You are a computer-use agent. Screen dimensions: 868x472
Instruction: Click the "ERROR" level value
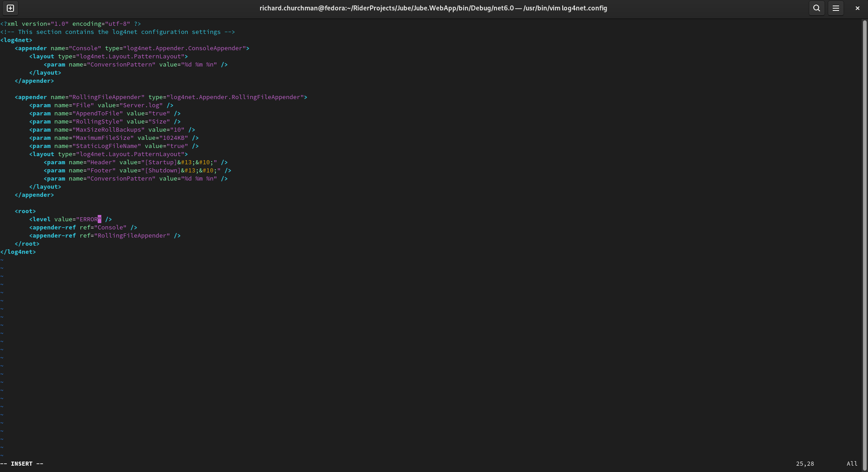[89, 219]
